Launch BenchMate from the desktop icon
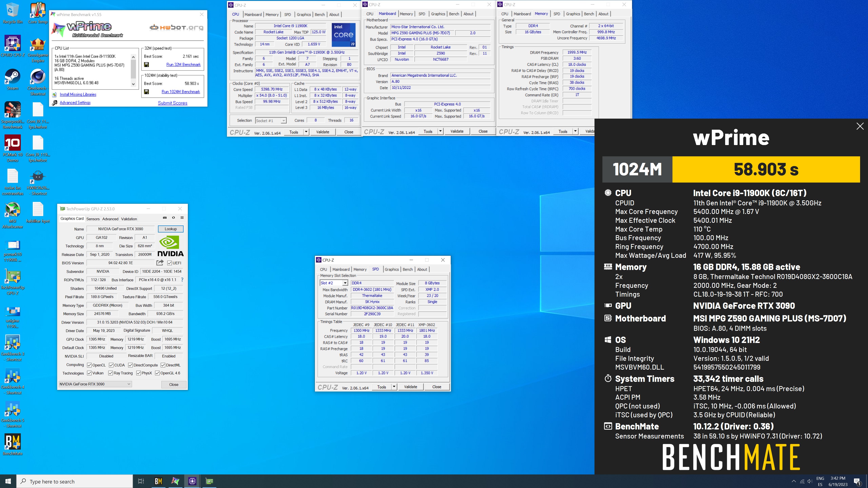 [x=12, y=445]
